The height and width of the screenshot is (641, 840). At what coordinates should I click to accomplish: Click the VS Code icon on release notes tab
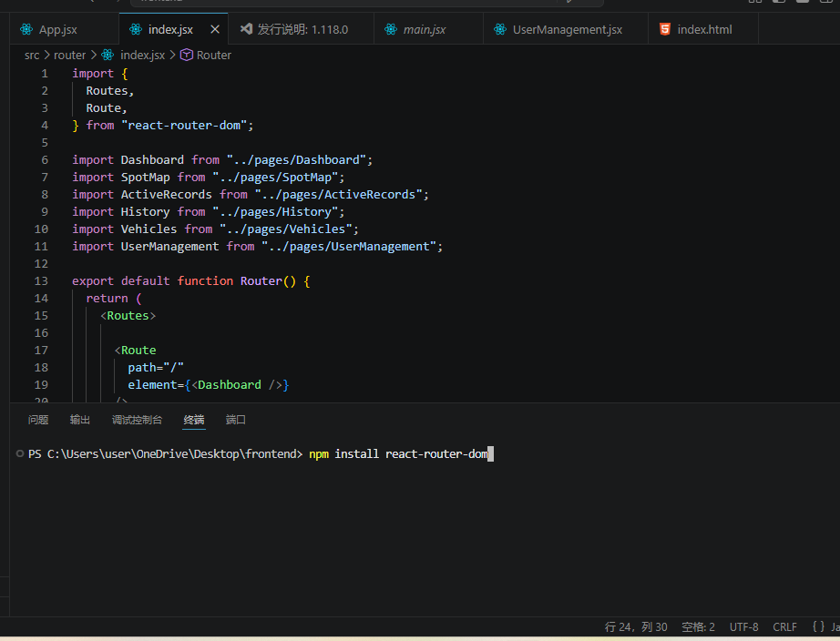(245, 30)
